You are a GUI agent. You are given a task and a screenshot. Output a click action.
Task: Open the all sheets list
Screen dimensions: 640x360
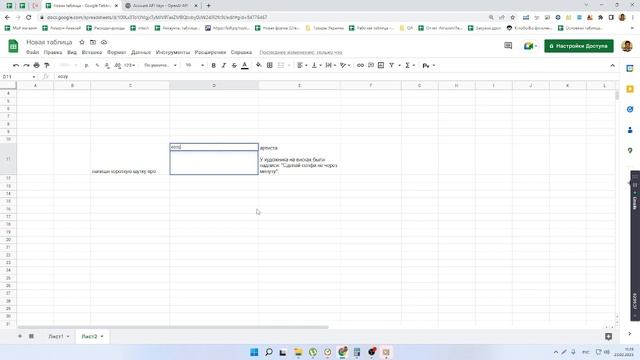coord(31,336)
